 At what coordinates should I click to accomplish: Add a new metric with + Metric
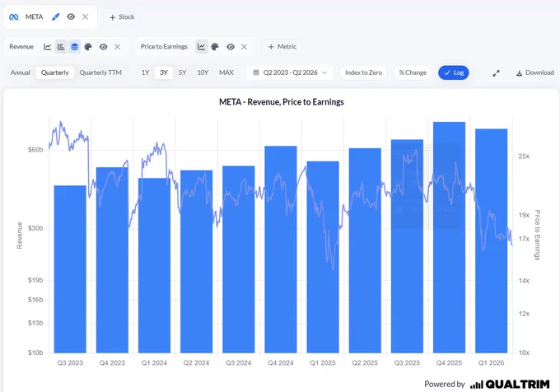click(282, 47)
